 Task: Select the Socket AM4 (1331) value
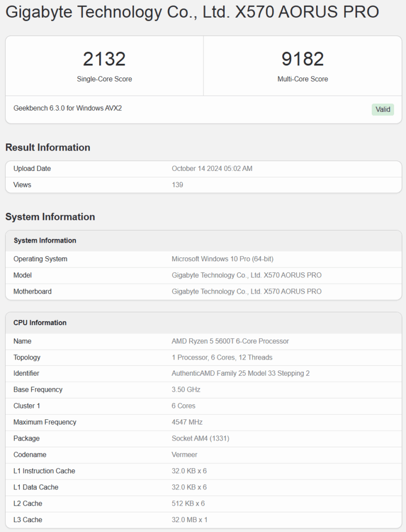tap(200, 438)
